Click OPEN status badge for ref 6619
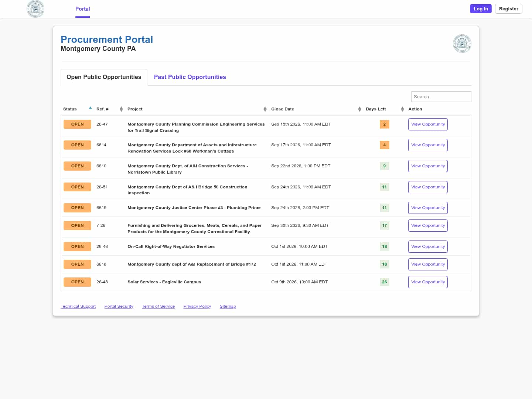Viewport: 532px width, 399px height. [x=78, y=208]
